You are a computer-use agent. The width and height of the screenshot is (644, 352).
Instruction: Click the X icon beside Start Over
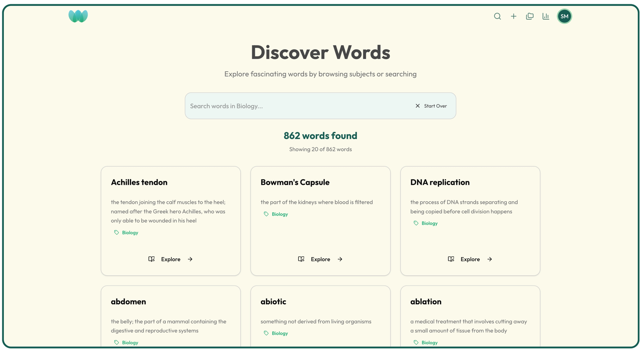tap(418, 106)
